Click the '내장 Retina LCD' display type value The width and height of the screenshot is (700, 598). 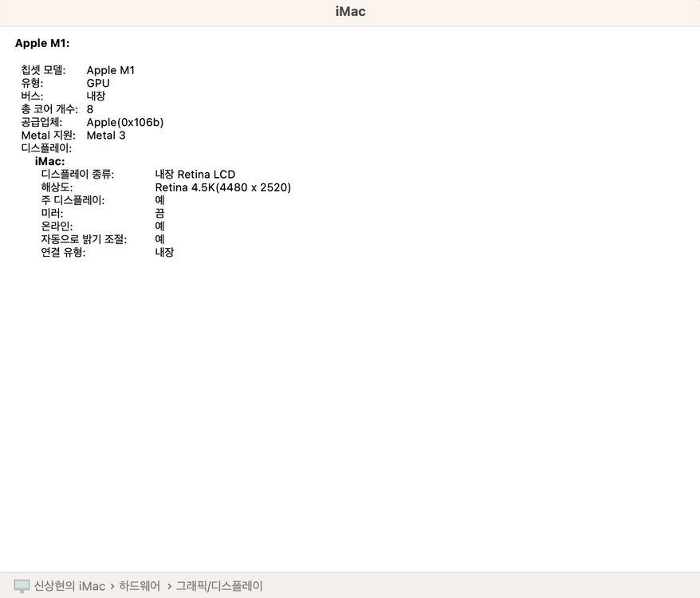click(x=195, y=174)
